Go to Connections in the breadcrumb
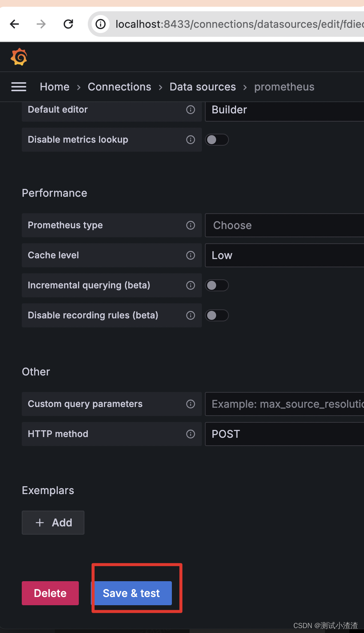364x633 pixels. click(119, 87)
